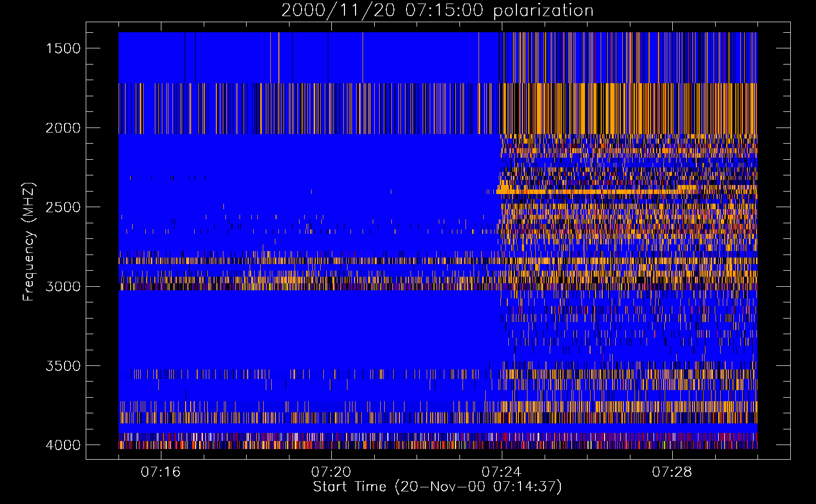Image resolution: width=816 pixels, height=504 pixels.
Task: Click the plot title "2000/11/20 07:15:00 polarization"
Action: point(437,10)
